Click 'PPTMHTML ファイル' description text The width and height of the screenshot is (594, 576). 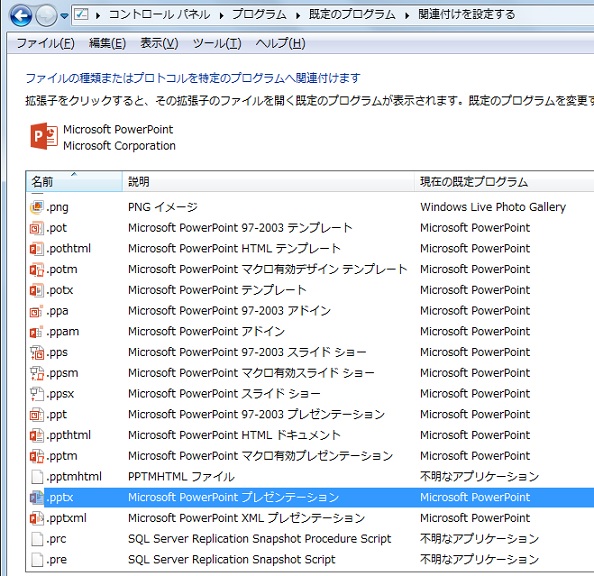[181, 477]
